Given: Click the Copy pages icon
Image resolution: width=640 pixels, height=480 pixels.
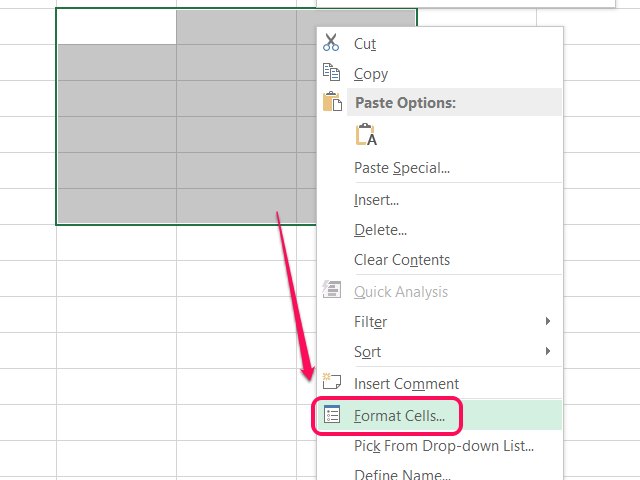Looking at the screenshot, I should [x=331, y=72].
